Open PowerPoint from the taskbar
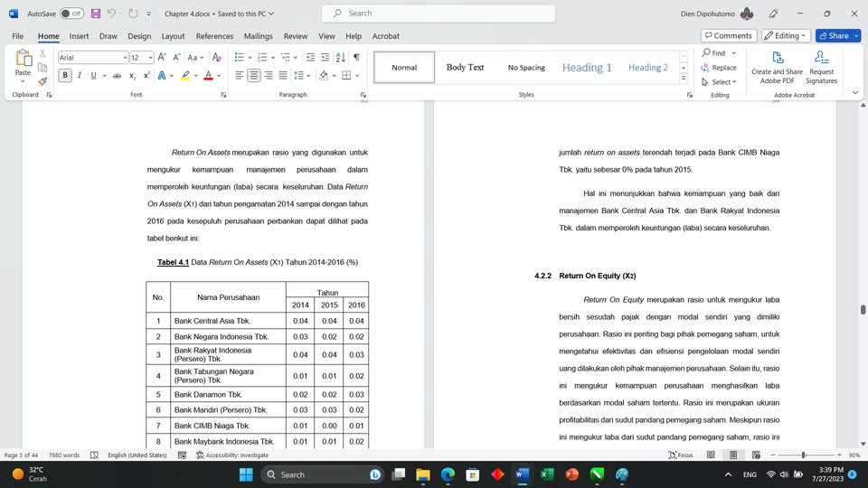 [571, 474]
